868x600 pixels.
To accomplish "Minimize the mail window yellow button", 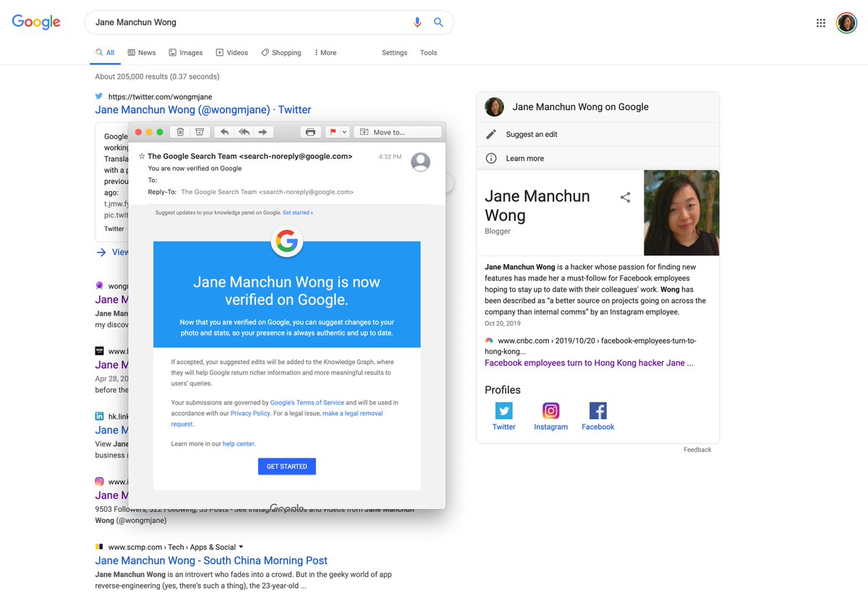I will [149, 132].
